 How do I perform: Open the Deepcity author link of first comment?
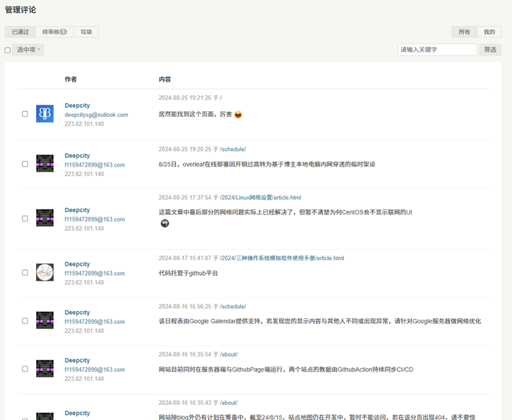tap(77, 105)
